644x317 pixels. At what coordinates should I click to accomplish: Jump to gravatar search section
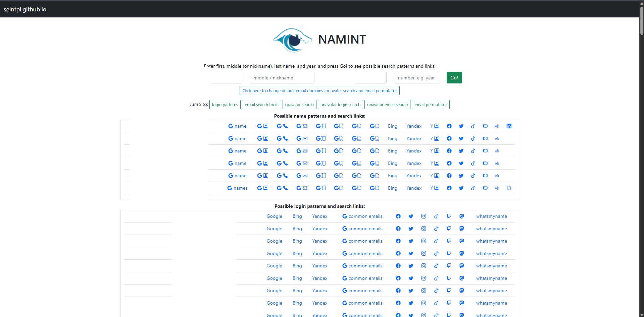tap(299, 105)
